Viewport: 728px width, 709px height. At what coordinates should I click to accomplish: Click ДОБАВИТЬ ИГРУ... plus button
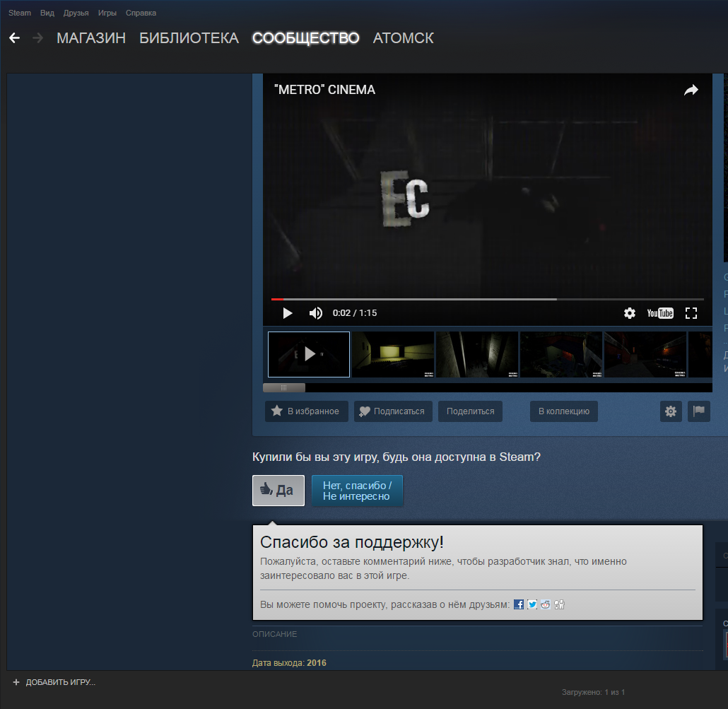[54, 682]
